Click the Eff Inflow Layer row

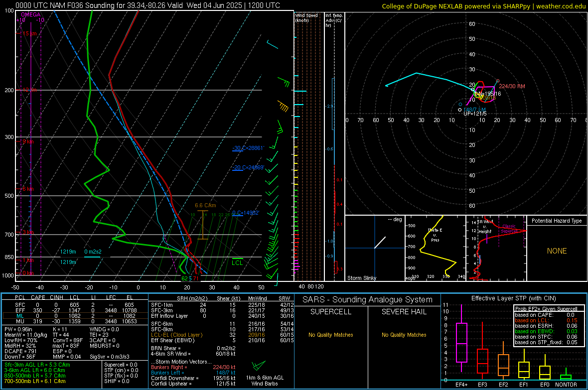222,316
